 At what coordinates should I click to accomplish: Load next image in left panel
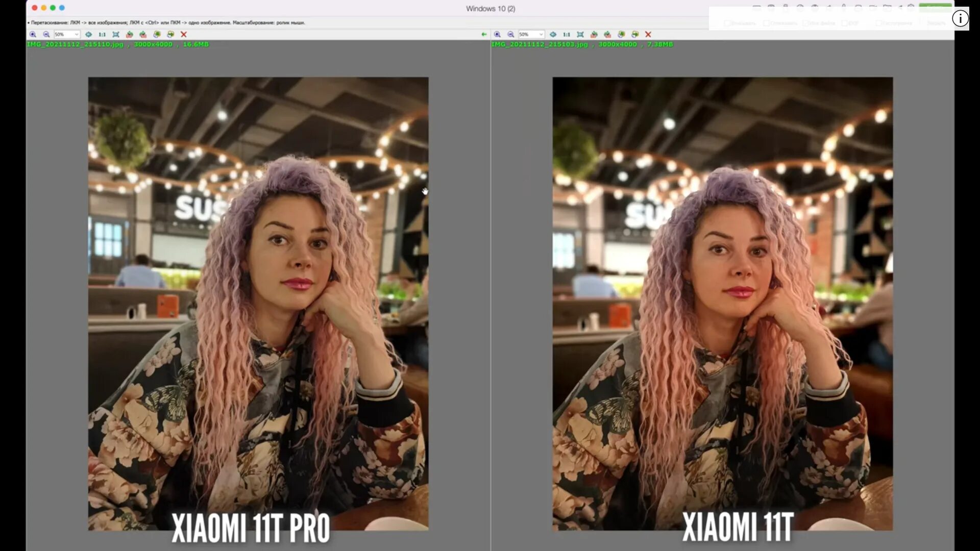[x=170, y=34]
